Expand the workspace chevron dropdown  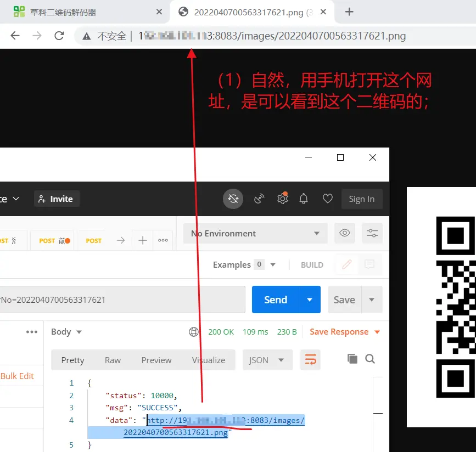[x=16, y=199]
